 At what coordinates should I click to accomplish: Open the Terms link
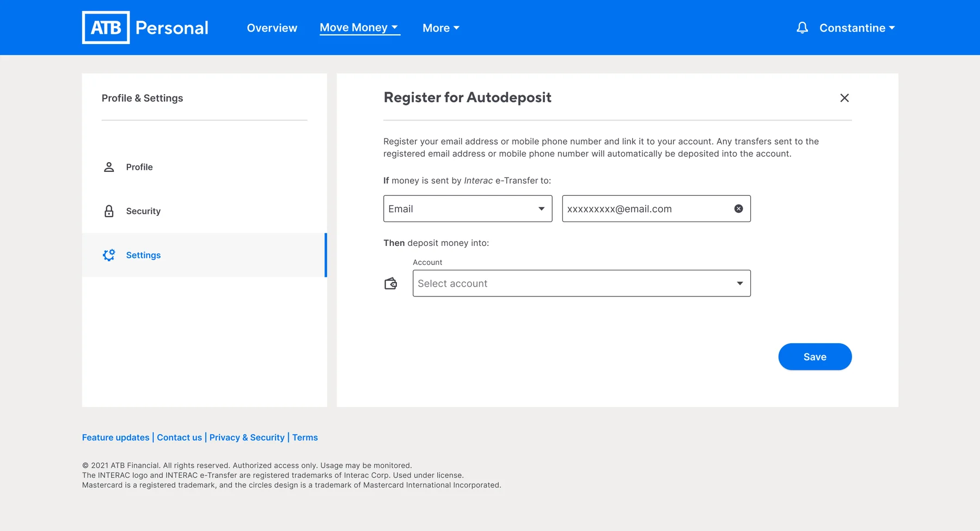(x=305, y=437)
